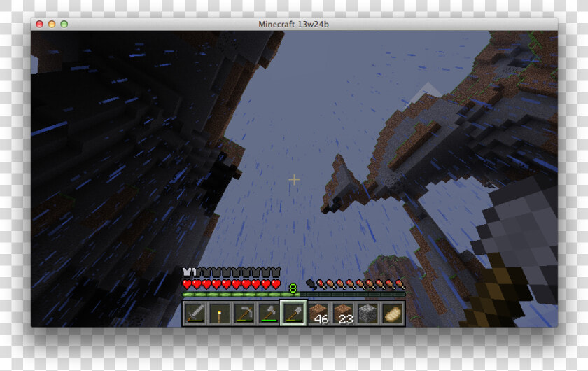Click the hunger drumsticks bar
This screenshot has height=371, width=588.
click(x=356, y=284)
